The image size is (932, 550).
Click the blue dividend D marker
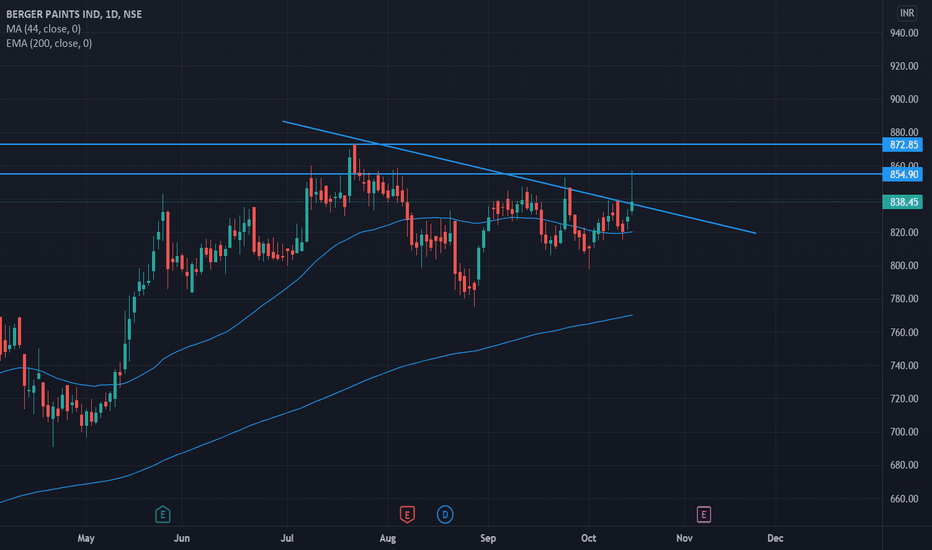445,514
